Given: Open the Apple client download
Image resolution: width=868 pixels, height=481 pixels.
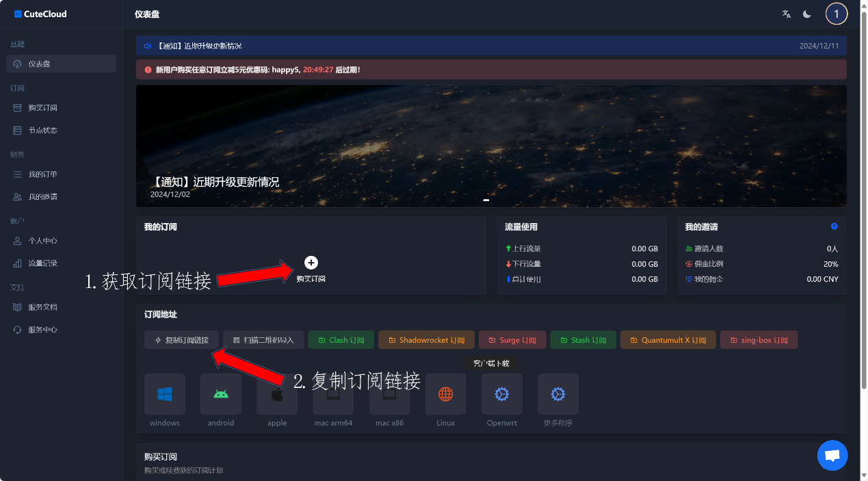Looking at the screenshot, I should pos(277,394).
